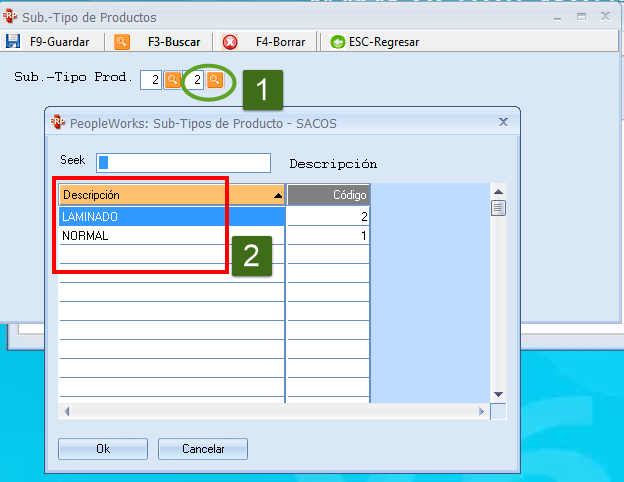Select the LAMINADO row
Image resolution: width=624 pixels, height=482 pixels.
point(172,216)
